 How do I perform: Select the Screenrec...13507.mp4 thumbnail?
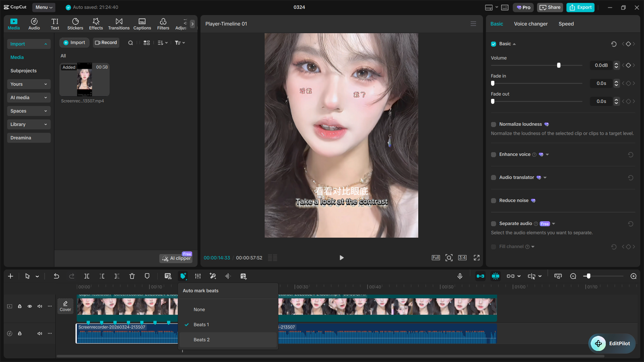click(84, 79)
